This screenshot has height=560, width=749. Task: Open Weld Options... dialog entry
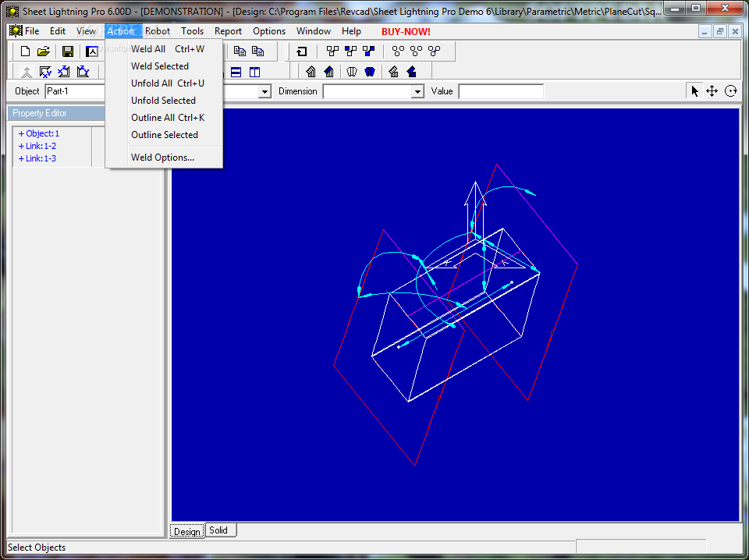pos(164,158)
